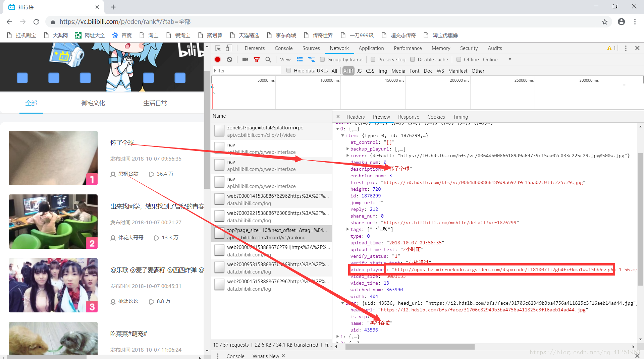Close the DevTools panel
Screen dimensions: 644x359
(x=637, y=48)
